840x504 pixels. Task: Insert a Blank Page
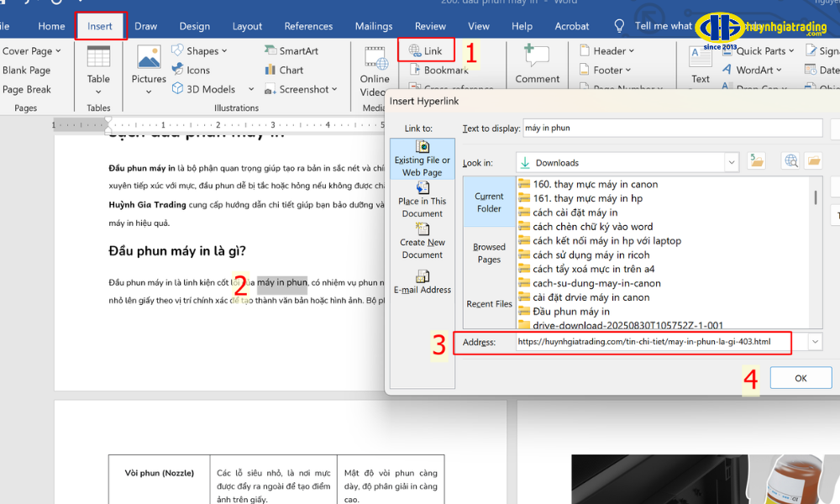pyautogui.click(x=26, y=71)
